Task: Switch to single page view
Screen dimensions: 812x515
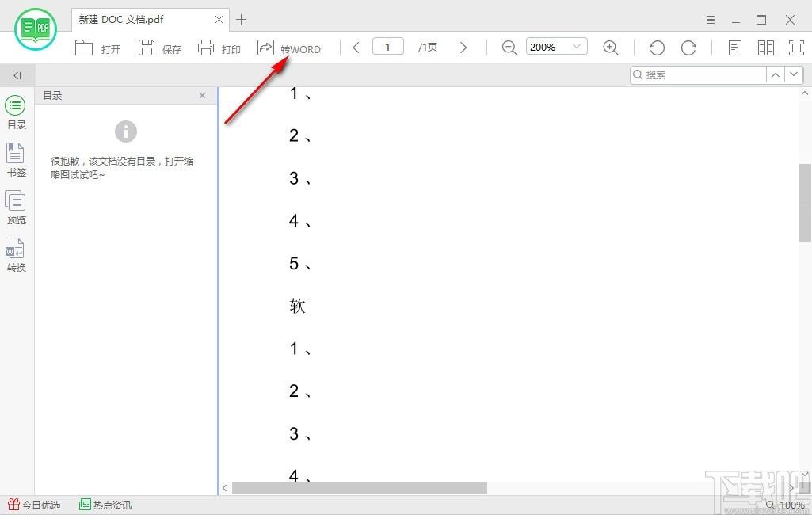Action: tap(734, 48)
